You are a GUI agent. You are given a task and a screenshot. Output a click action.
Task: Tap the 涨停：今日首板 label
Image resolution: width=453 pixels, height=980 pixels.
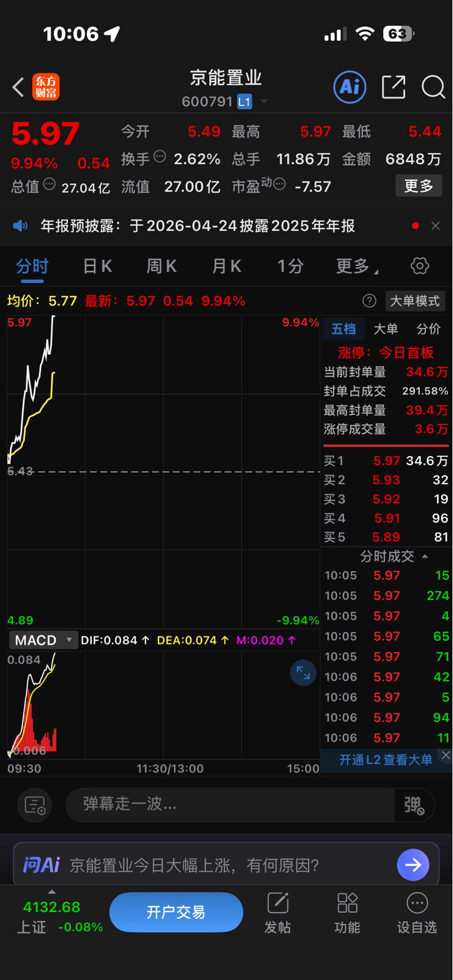point(386,353)
